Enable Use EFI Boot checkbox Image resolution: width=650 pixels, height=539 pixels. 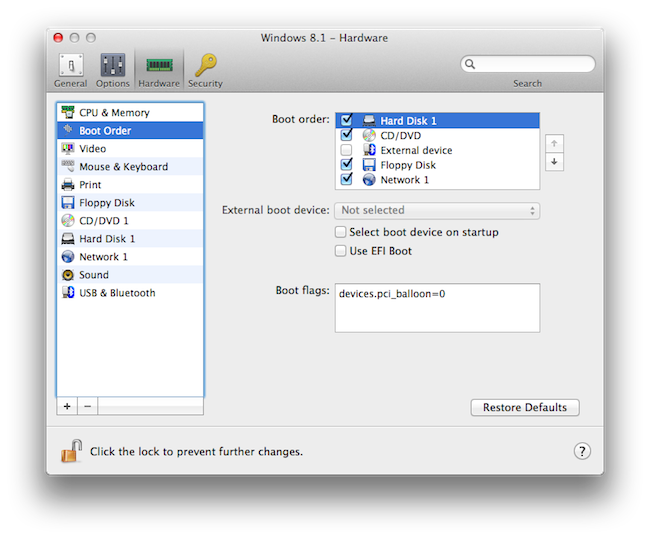340,251
